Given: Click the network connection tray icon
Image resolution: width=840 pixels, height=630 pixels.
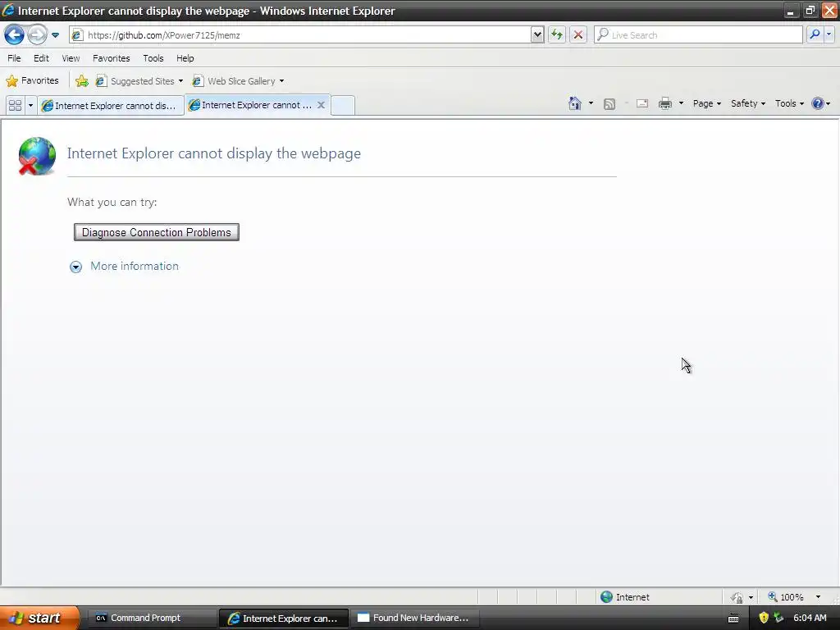Looking at the screenshot, I should 778,618.
